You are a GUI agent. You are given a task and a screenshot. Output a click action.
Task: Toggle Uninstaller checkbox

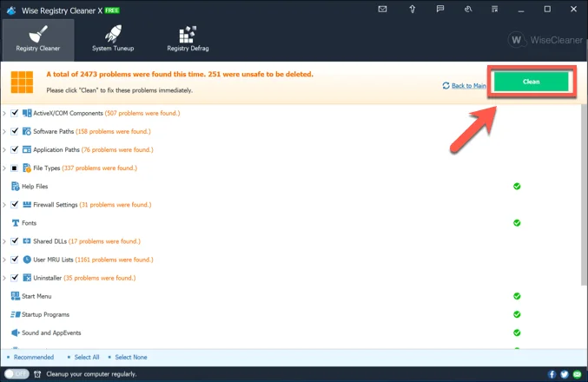click(x=14, y=278)
